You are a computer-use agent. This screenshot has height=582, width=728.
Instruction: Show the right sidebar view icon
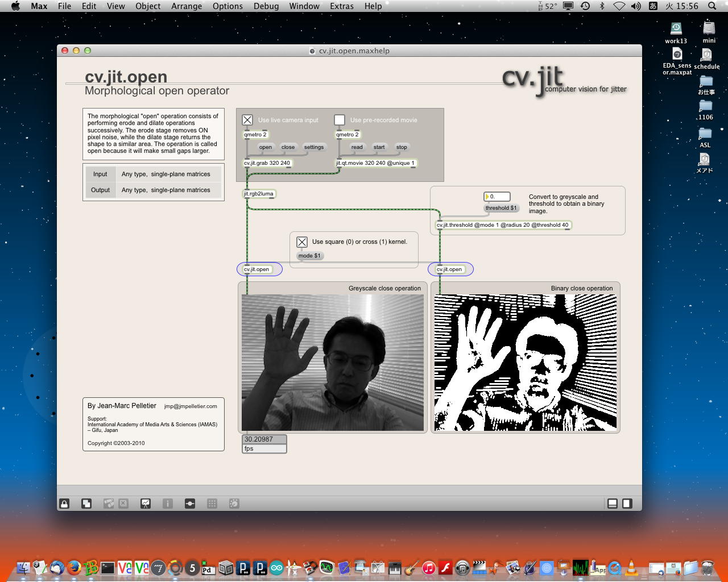click(x=627, y=504)
